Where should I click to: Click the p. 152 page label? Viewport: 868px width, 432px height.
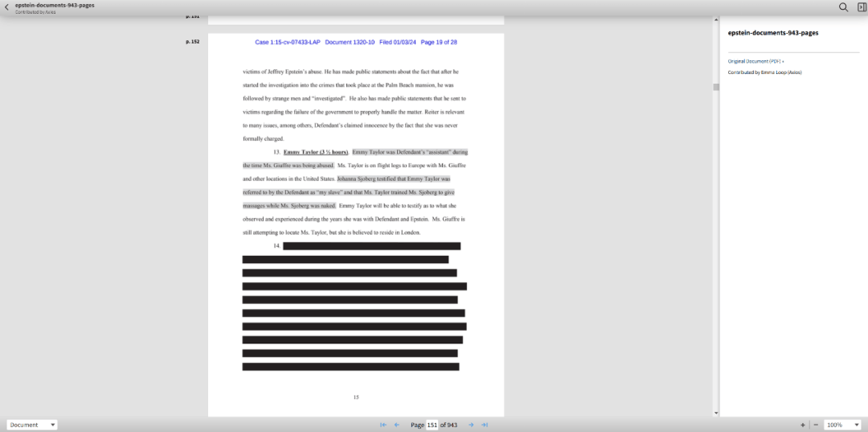click(x=193, y=41)
